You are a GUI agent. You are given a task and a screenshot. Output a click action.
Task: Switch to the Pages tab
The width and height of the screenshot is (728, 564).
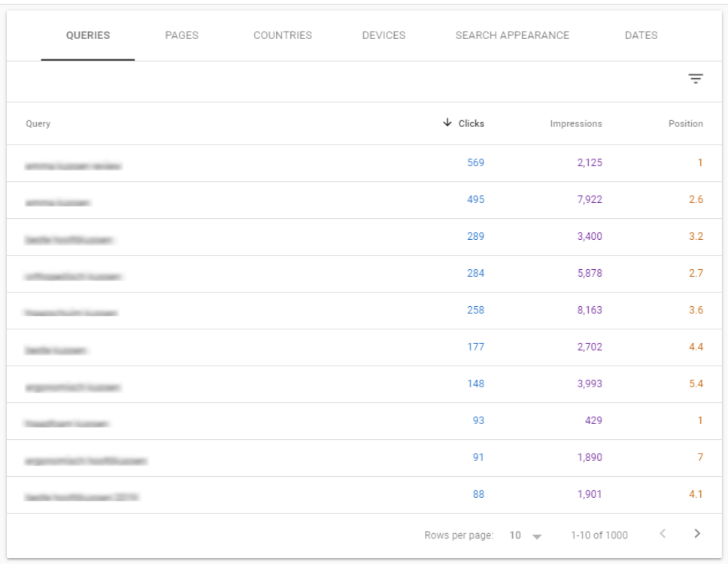pyautogui.click(x=181, y=35)
